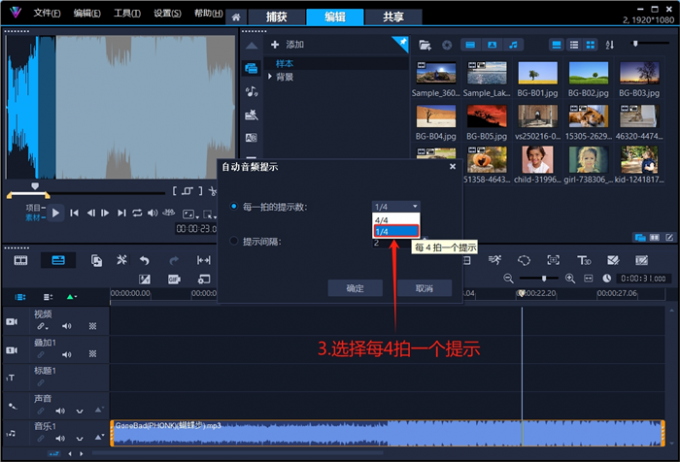Image resolution: width=680 pixels, height=462 pixels.
Task: Switch to the 共享 tab
Action: [x=393, y=17]
